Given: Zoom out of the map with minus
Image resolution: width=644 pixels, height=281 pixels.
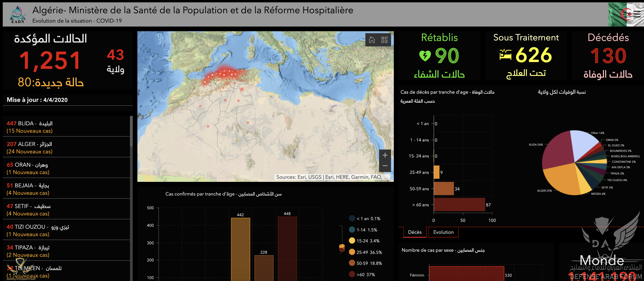Looking at the screenshot, I should pyautogui.click(x=385, y=166).
